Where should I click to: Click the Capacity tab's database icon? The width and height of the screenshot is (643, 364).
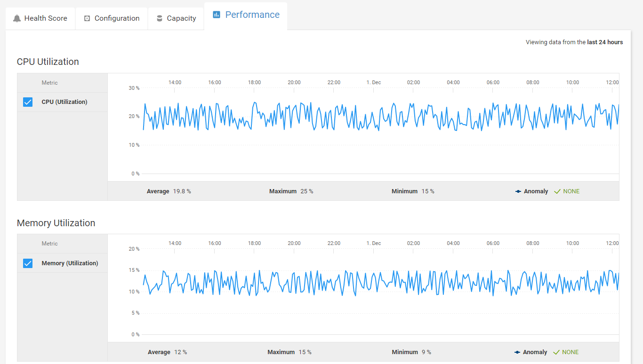coord(160,18)
